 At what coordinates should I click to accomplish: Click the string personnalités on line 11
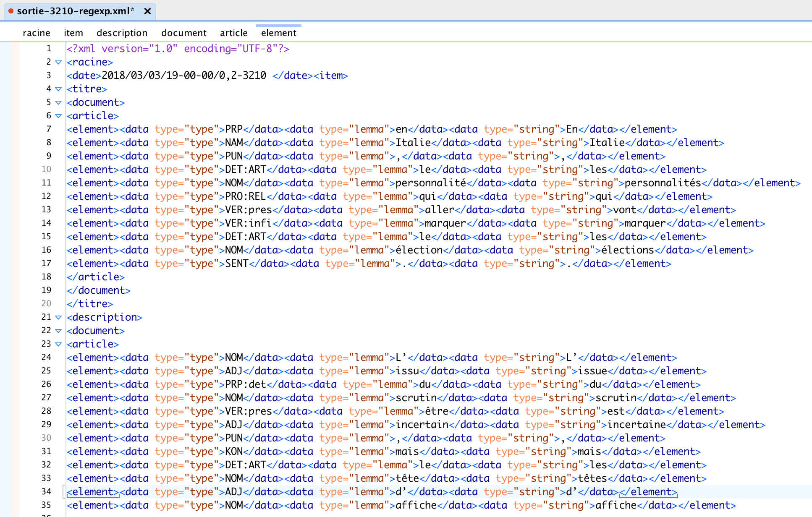click(x=663, y=183)
